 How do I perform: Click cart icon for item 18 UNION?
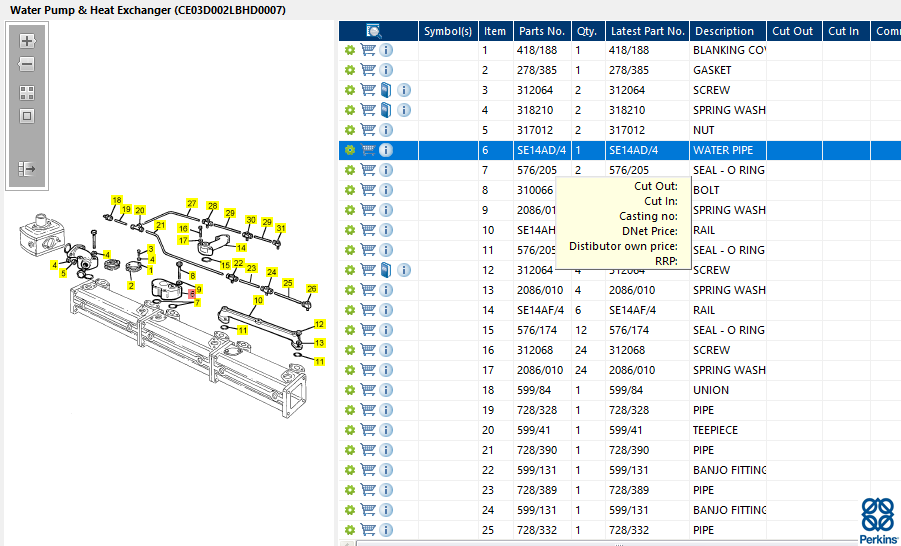367,390
